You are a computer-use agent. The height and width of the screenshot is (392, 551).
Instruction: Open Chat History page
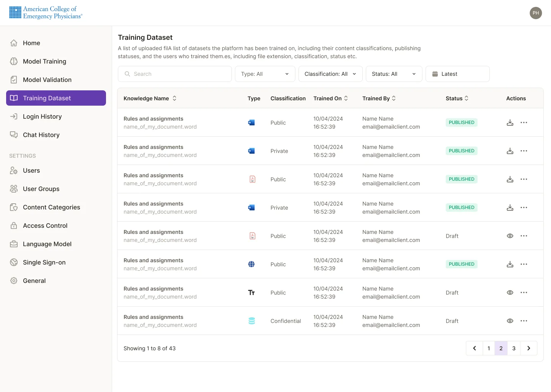tap(56, 135)
